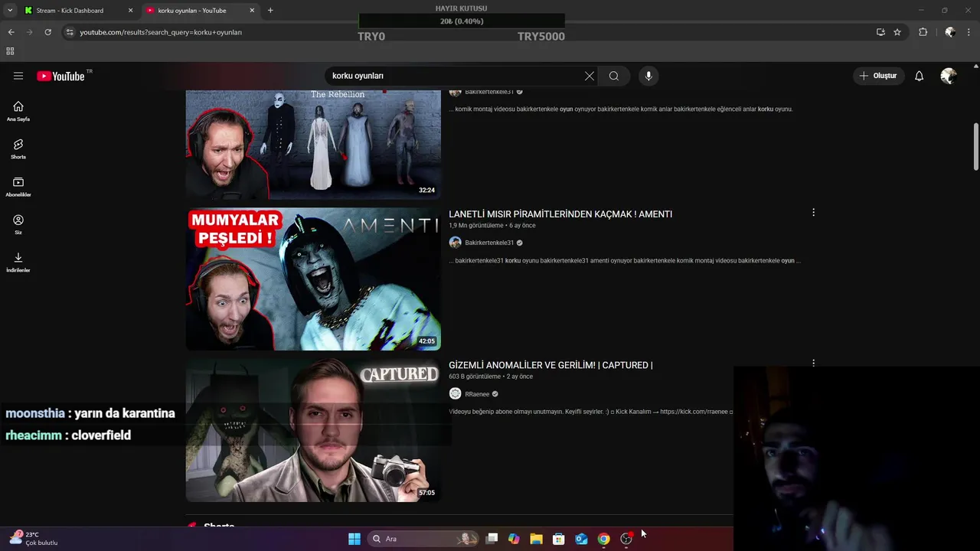Open the CAPTURED video thumbnail
980x551 pixels.
point(313,430)
